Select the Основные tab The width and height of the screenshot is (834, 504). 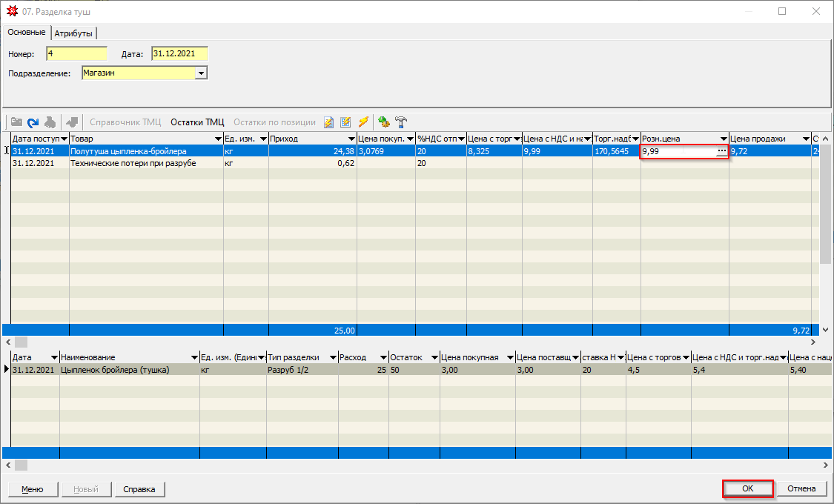27,33
